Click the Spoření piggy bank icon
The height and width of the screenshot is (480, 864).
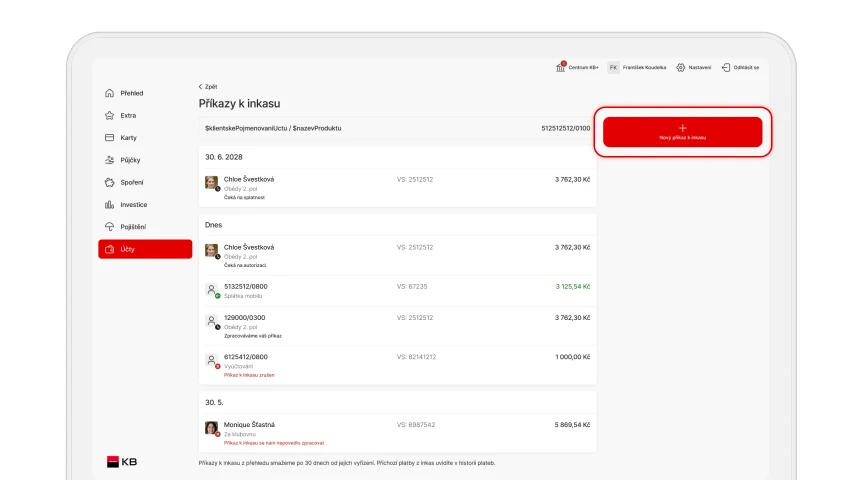click(x=110, y=182)
